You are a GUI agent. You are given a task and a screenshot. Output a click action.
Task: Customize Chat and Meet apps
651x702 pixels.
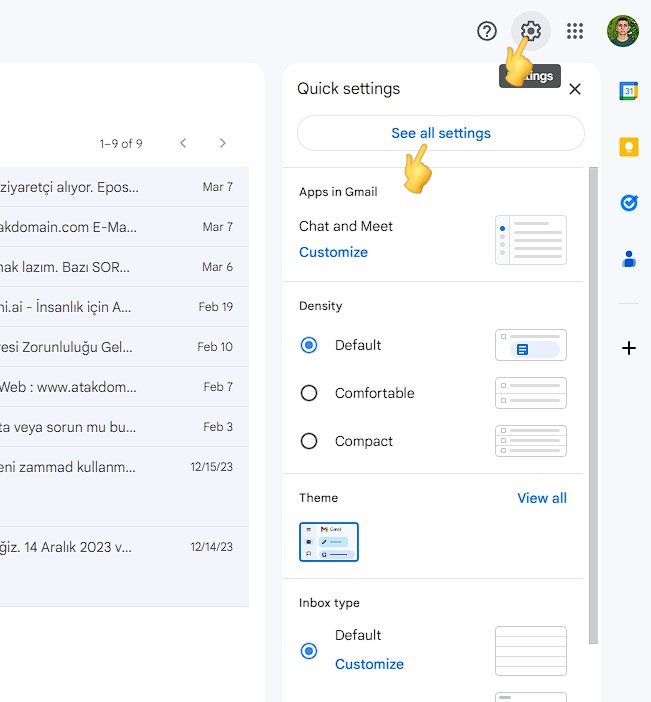click(333, 252)
